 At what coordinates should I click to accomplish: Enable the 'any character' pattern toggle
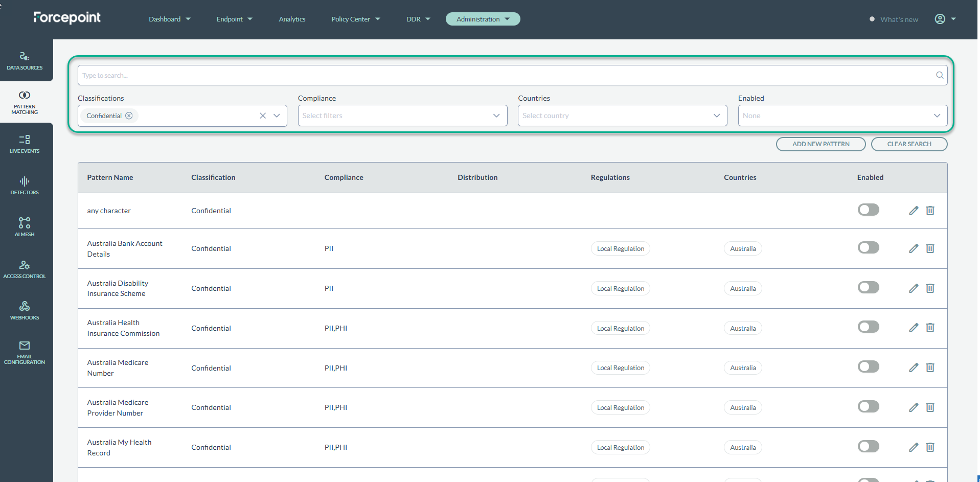[x=869, y=210]
